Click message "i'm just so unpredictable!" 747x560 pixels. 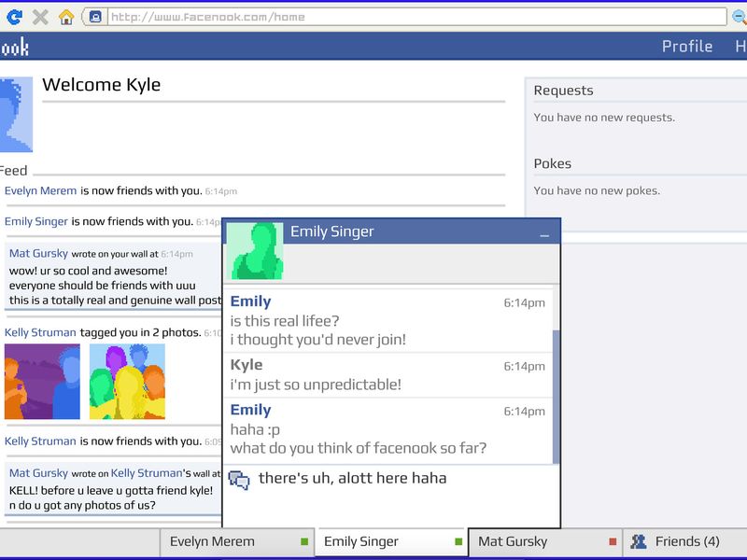coord(316,385)
